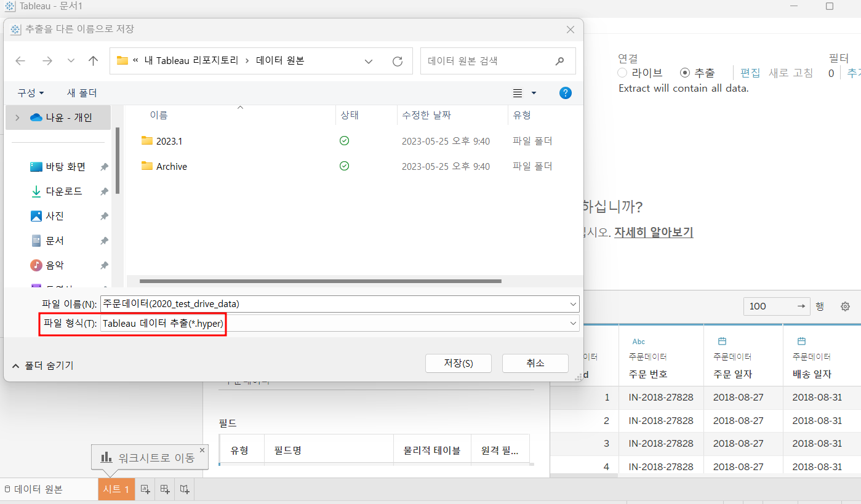Viewport: 861px width, 504px height.
Task: Sort files by 수정한 날짜 column
Action: coord(426,115)
